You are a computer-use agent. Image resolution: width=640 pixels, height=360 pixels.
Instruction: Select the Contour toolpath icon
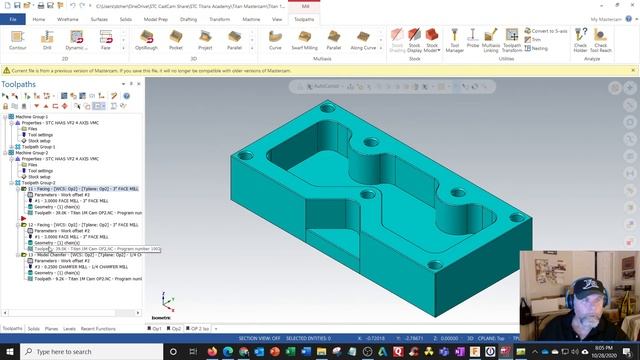point(18,40)
